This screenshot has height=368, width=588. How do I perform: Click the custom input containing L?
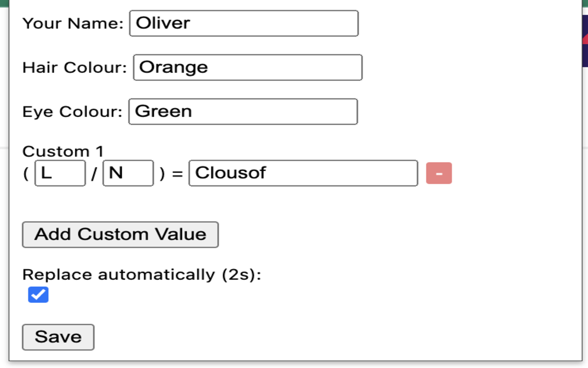(60, 173)
